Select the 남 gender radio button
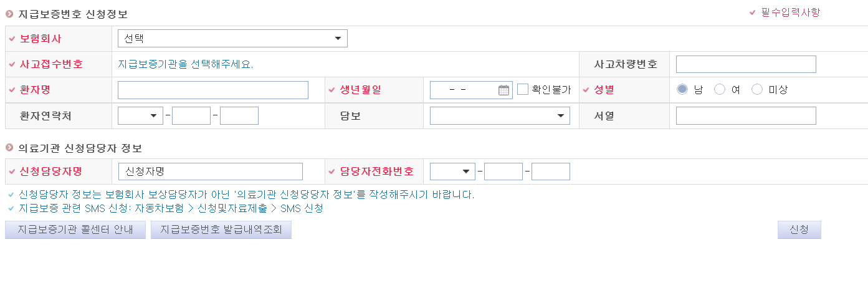Image resolution: width=868 pixels, height=305 pixels. pyautogui.click(x=682, y=89)
